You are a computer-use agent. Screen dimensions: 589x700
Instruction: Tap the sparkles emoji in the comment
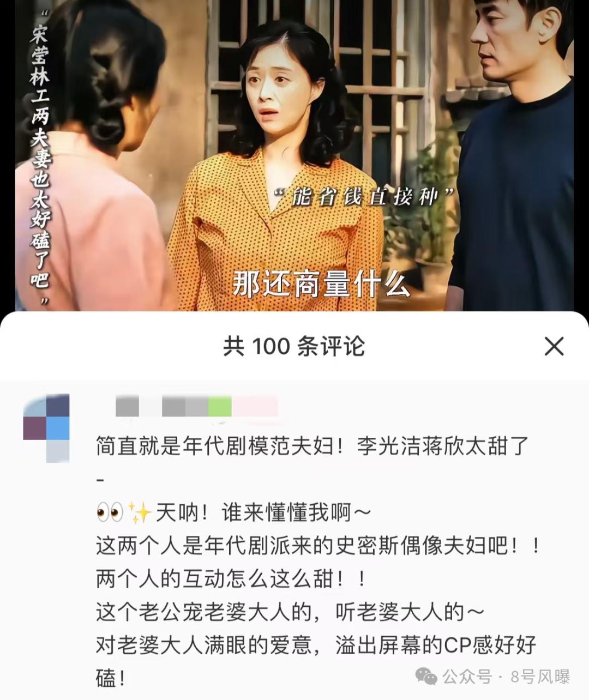point(140,512)
